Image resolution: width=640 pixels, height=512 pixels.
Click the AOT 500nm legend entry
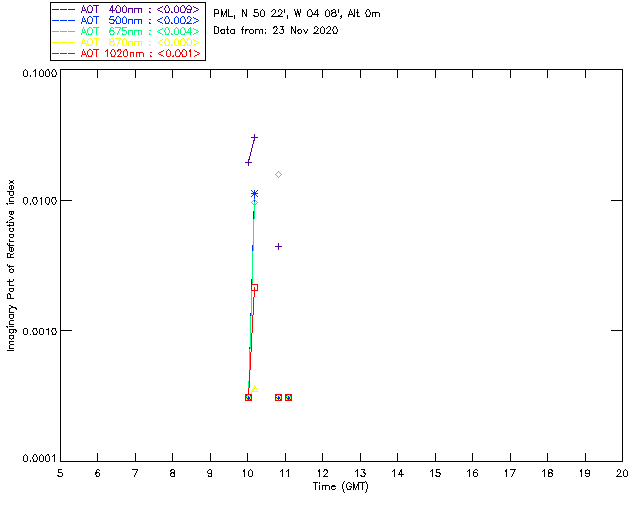click(x=126, y=20)
